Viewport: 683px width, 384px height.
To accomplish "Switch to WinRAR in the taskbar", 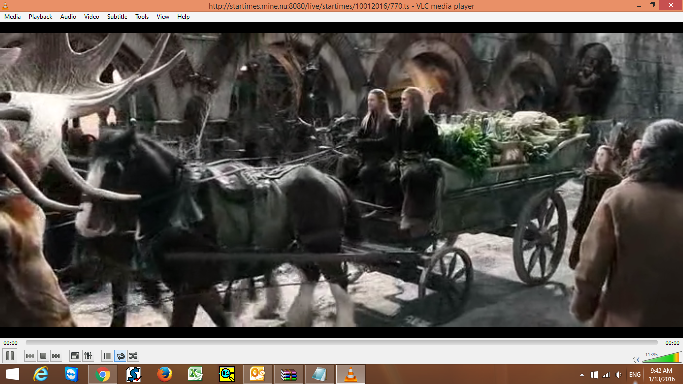I will (x=288, y=374).
